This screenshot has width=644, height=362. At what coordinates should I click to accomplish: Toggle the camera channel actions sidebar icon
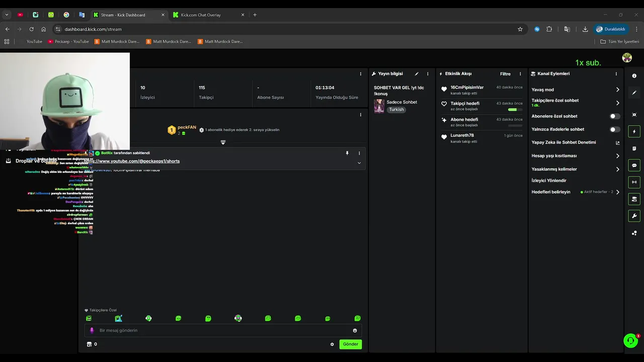(634, 199)
